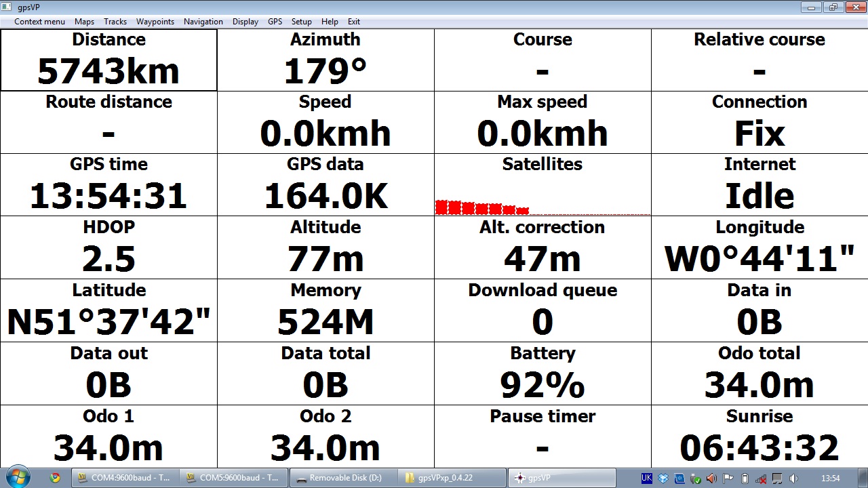Open the Context menu
The height and width of the screenshot is (488, 868).
[39, 22]
